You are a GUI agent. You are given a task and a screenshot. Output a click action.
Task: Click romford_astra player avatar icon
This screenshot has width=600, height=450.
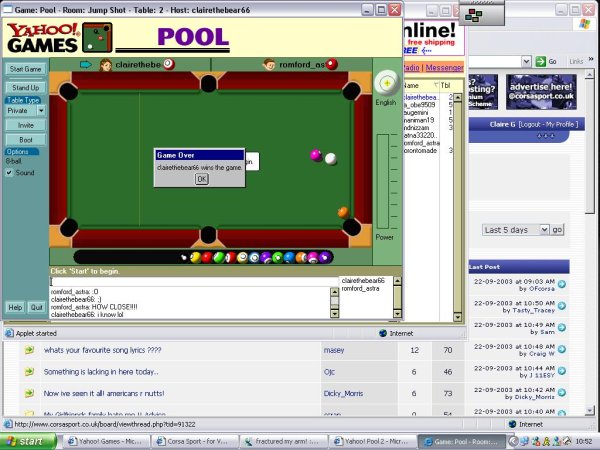[269, 65]
